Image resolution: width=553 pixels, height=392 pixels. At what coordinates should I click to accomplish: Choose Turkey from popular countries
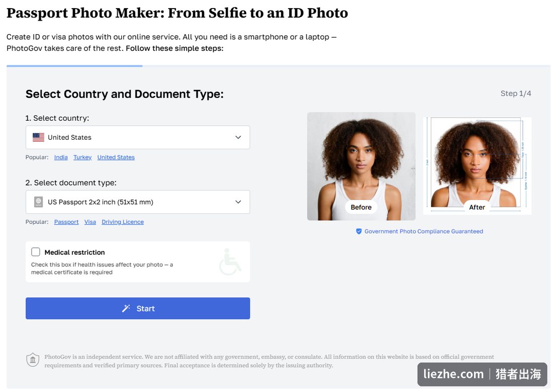click(x=82, y=157)
